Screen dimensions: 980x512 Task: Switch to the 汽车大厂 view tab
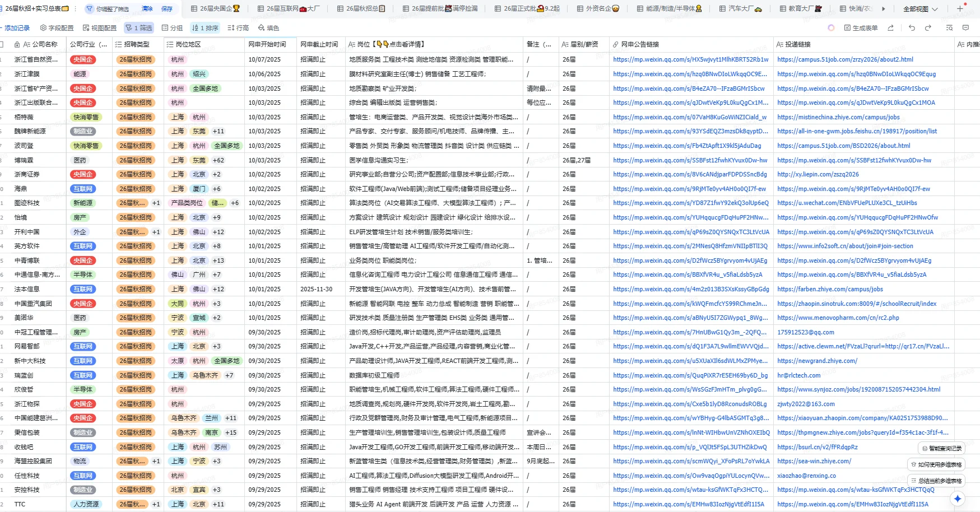pos(741,9)
